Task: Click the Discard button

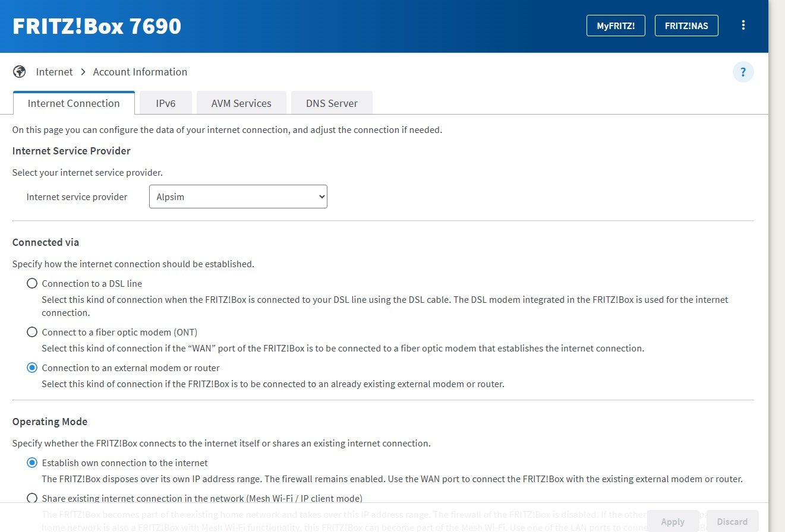Action: point(732,521)
